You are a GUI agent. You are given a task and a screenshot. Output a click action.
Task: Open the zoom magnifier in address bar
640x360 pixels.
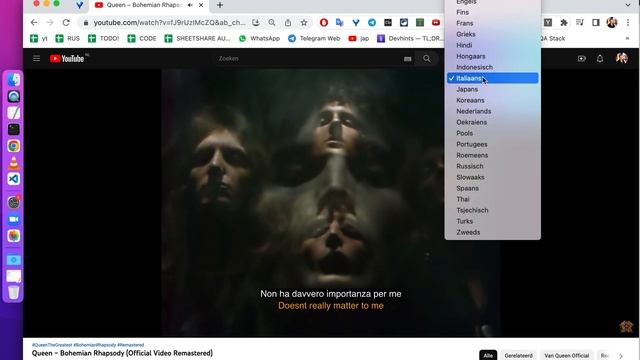[x=272, y=23]
